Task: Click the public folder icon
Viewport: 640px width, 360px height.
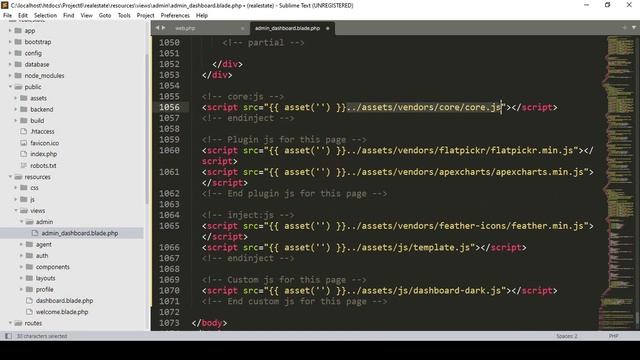Action: [18, 87]
